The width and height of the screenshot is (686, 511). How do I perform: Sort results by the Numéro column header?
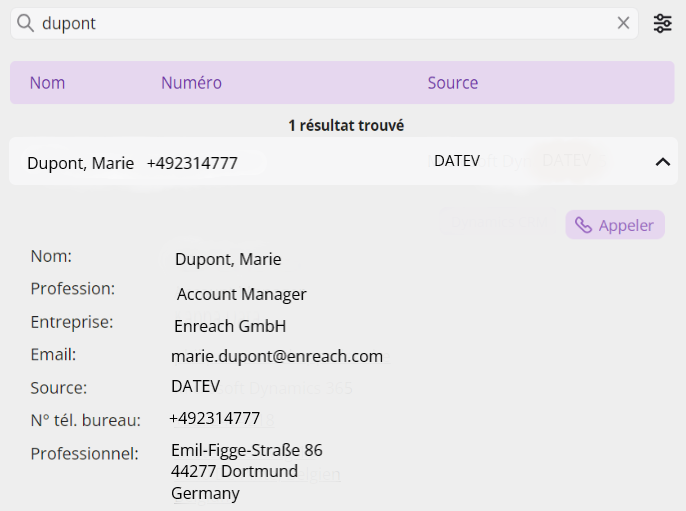coord(191,83)
